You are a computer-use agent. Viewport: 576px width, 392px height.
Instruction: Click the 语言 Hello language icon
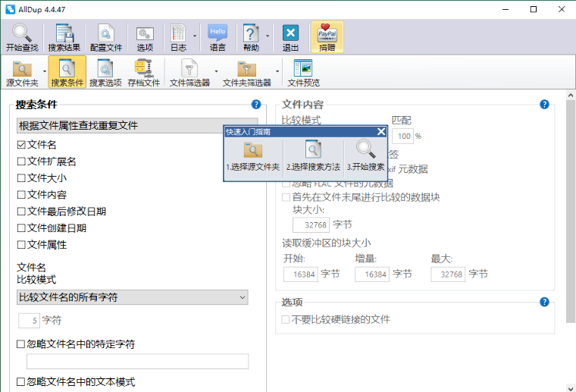[x=218, y=36]
